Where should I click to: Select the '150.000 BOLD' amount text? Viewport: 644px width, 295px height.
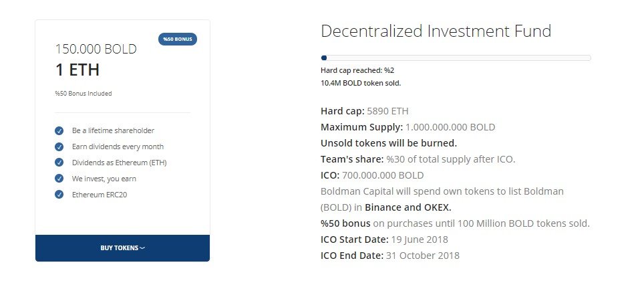96,49
